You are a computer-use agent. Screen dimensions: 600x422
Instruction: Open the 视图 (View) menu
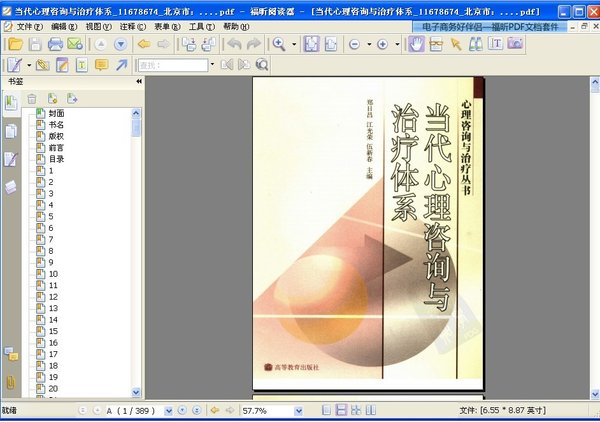tap(98, 27)
